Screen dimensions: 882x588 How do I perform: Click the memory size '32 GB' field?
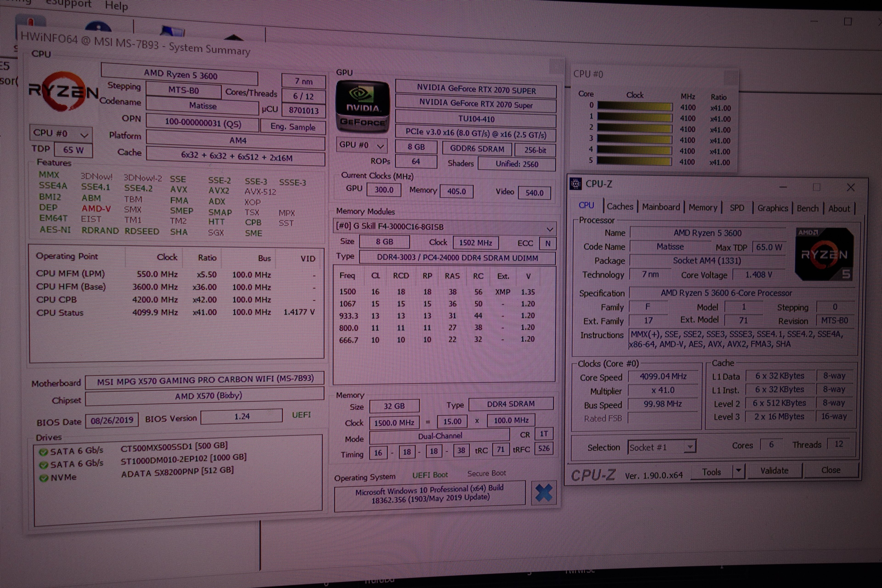[394, 406]
